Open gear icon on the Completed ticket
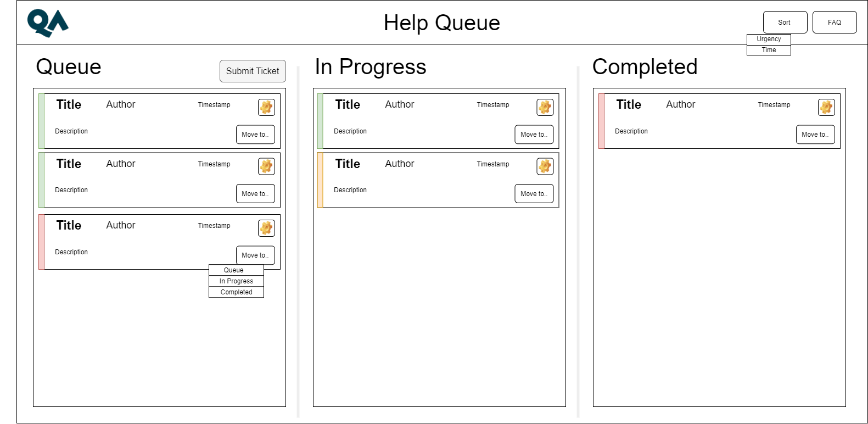Viewport: 868px width, 424px height. pyautogui.click(x=826, y=107)
